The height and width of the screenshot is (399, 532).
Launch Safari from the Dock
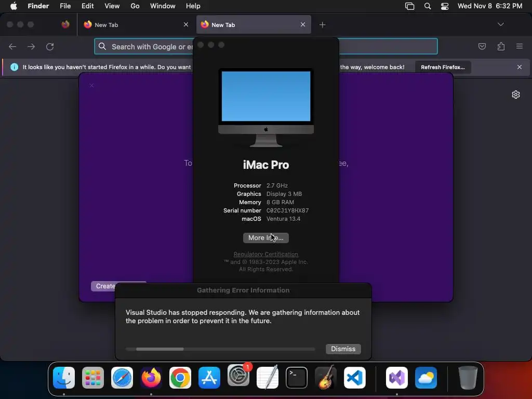tap(122, 377)
